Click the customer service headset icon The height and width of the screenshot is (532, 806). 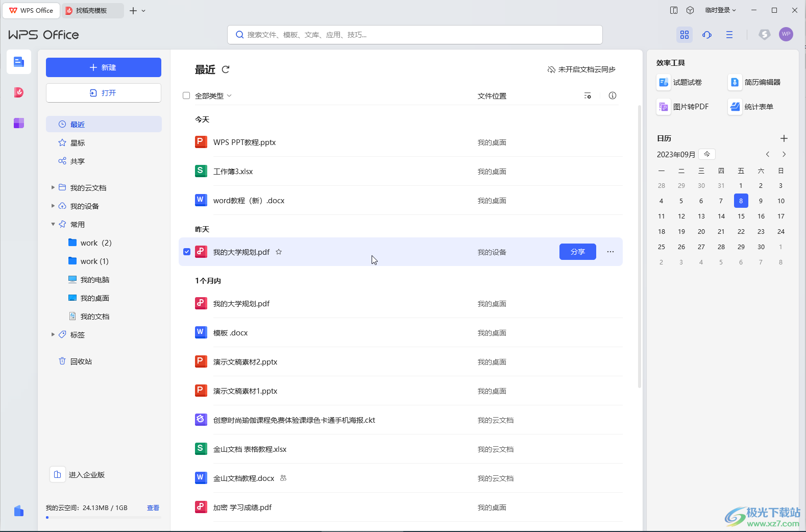tap(707, 35)
